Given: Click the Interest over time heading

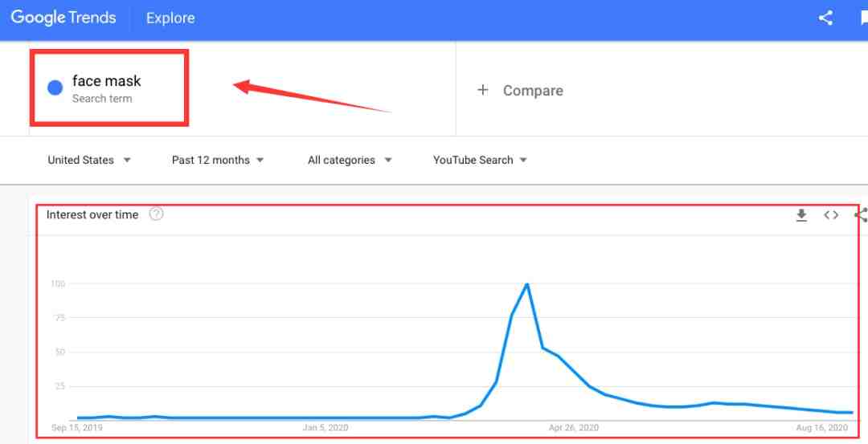Looking at the screenshot, I should (92, 215).
